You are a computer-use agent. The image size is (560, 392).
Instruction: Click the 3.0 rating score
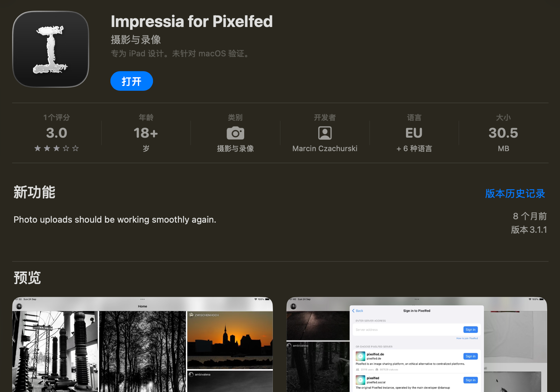pos(56,133)
